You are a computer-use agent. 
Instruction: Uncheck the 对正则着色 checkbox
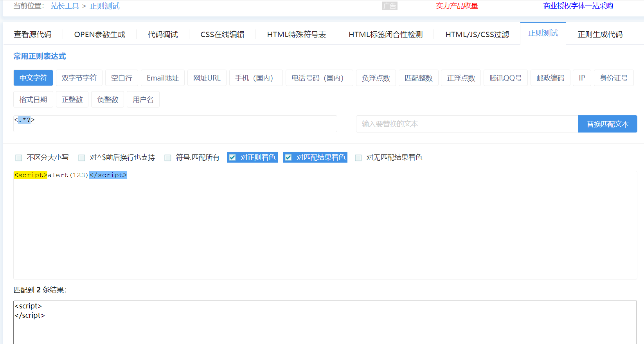coord(232,158)
